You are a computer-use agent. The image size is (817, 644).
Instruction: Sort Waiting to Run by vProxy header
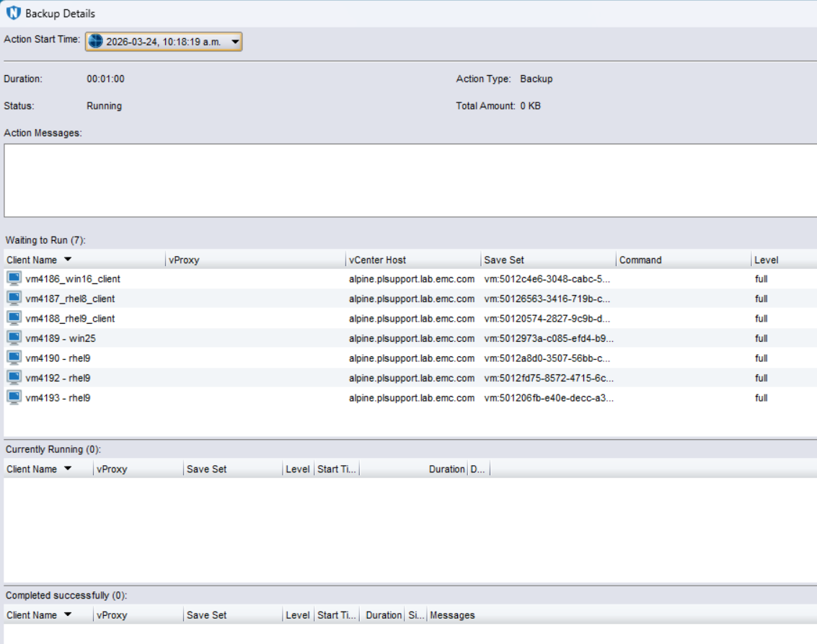click(184, 260)
